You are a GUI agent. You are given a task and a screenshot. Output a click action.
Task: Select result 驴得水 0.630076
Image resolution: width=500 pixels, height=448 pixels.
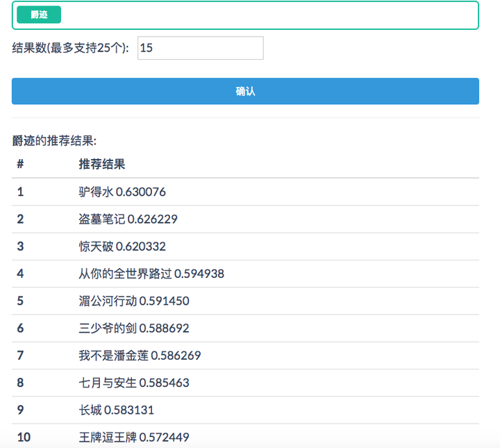coord(122,192)
